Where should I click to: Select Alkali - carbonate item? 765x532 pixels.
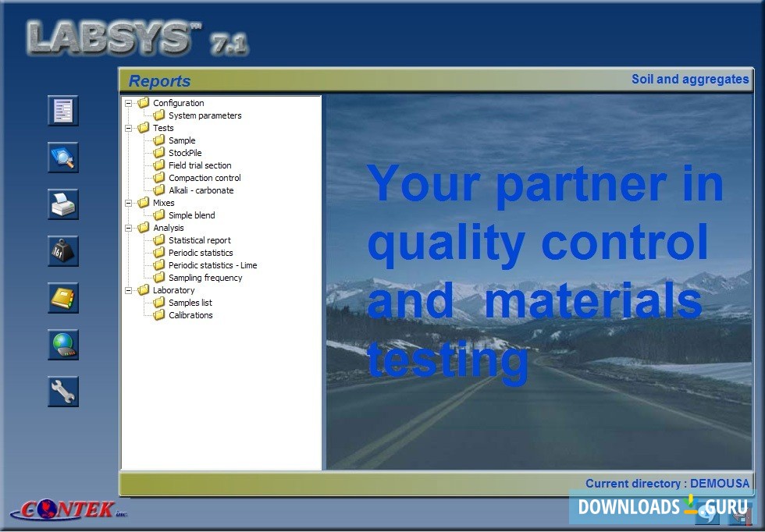(x=201, y=190)
